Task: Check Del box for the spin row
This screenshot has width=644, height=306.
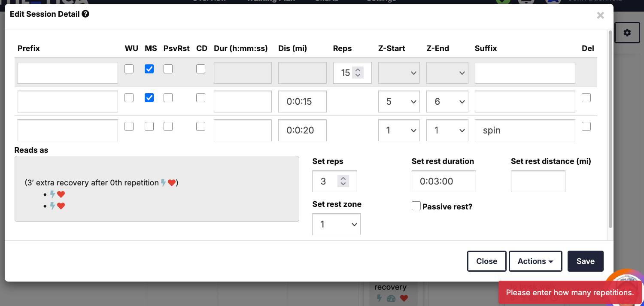Action: (586, 127)
